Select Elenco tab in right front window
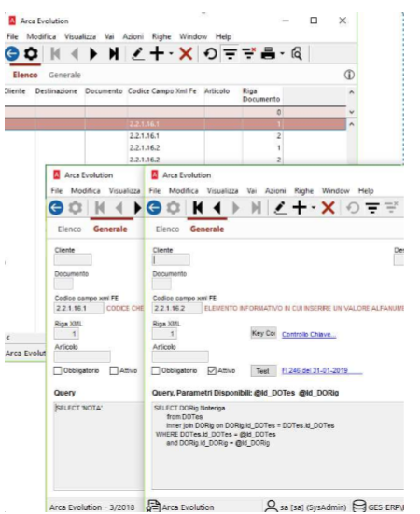Viewport: 420px width, 514px height. pos(168,229)
